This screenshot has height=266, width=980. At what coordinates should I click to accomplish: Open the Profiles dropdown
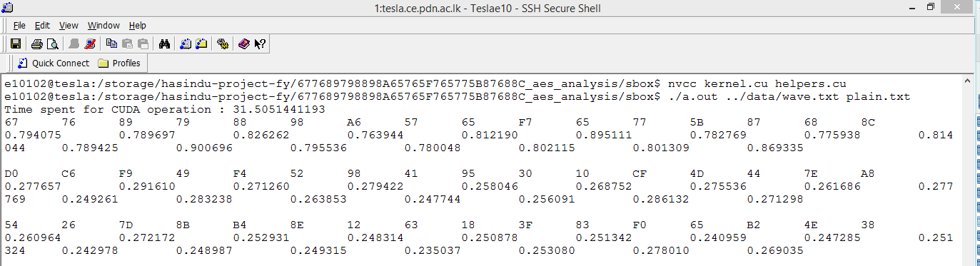point(120,63)
